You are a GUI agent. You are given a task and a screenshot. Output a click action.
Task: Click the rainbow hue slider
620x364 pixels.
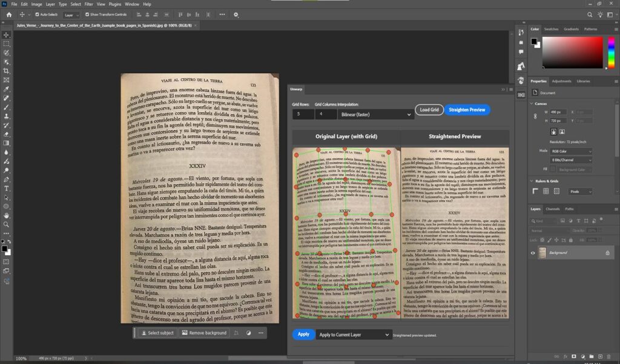point(612,53)
